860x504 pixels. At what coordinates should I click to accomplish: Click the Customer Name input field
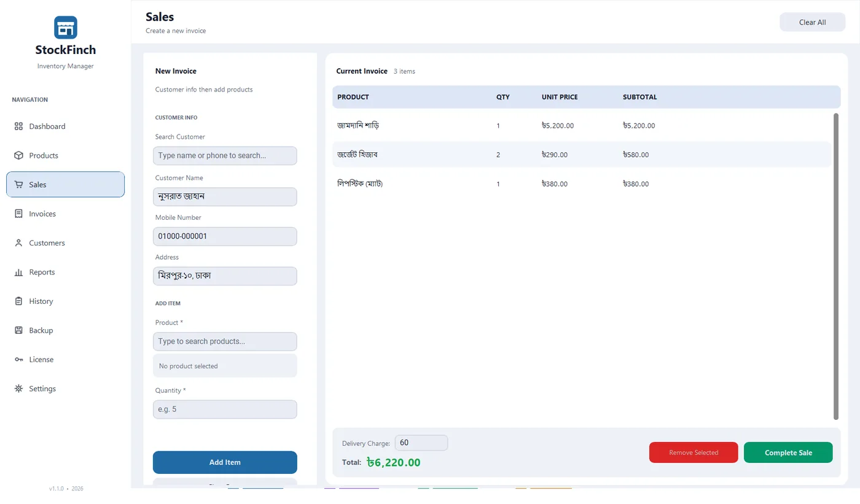point(225,196)
